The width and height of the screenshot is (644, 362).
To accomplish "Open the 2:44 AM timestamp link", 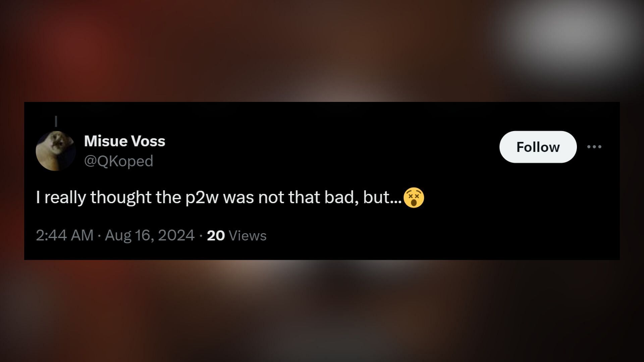I will (64, 235).
